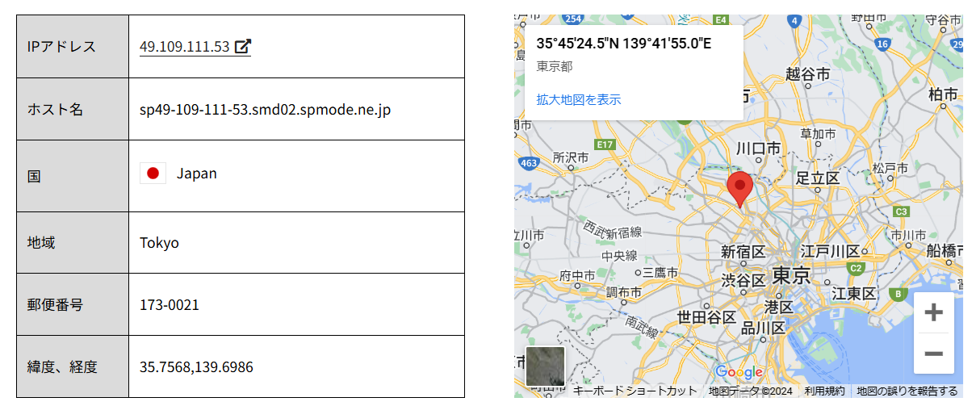Click the 所沢市 label on the map
Viewport: 980px width, 406px height.
point(571,157)
